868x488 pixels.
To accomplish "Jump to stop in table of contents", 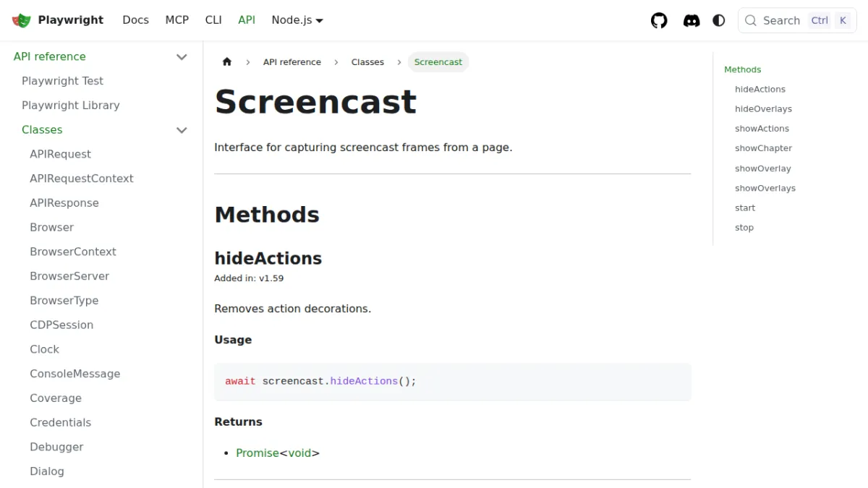I will (744, 228).
